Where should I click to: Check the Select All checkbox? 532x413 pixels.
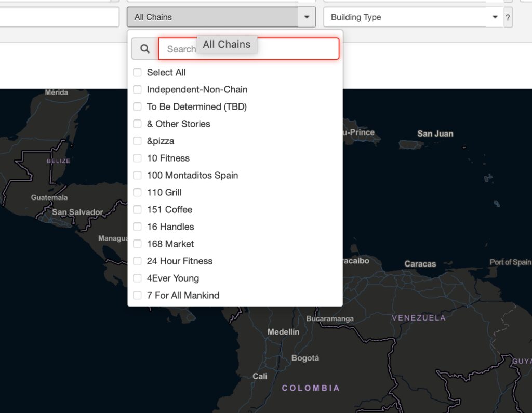pyautogui.click(x=138, y=72)
